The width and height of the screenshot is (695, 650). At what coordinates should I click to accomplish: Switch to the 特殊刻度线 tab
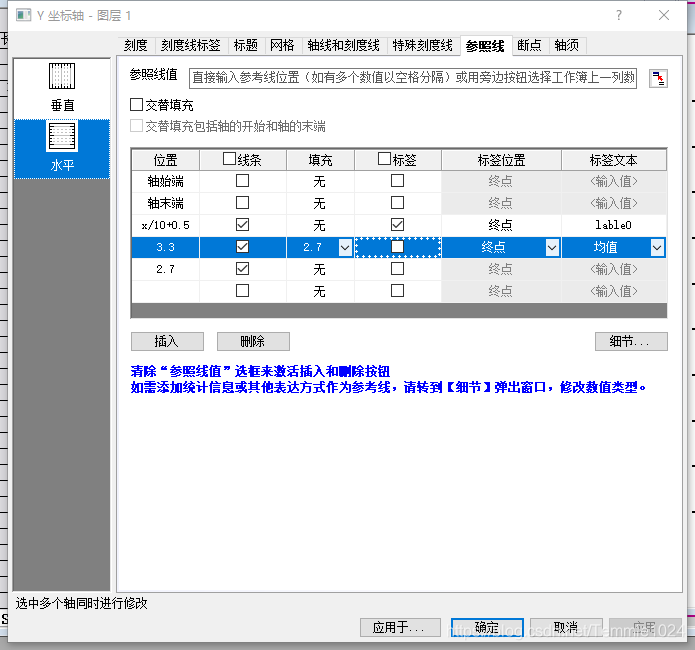[423, 45]
